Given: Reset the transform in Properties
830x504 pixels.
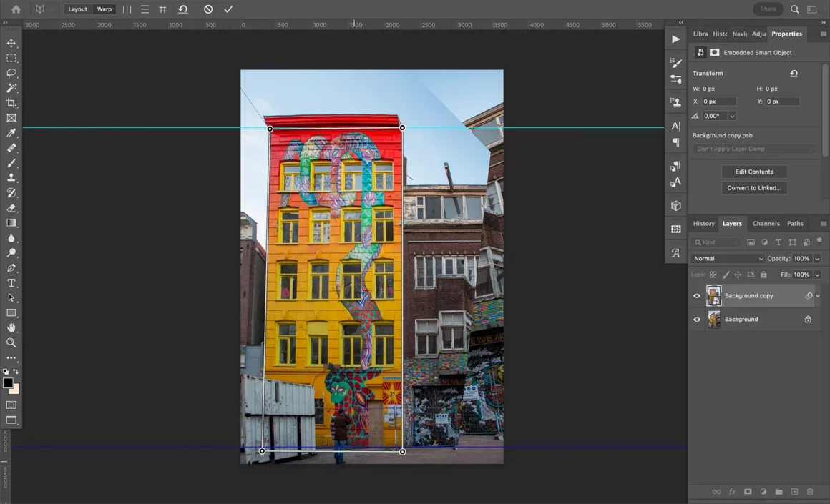Looking at the screenshot, I should pos(794,74).
